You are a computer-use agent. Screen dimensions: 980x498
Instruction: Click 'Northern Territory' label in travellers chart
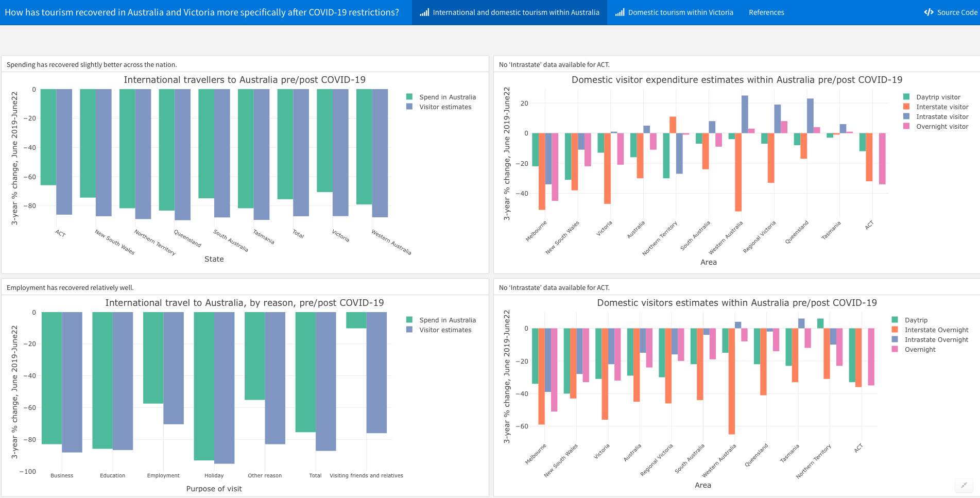(154, 243)
